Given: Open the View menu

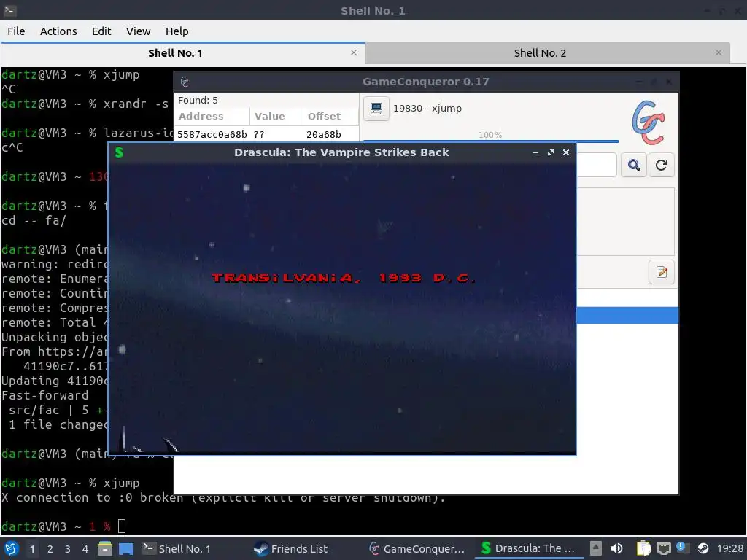Looking at the screenshot, I should 138,31.
